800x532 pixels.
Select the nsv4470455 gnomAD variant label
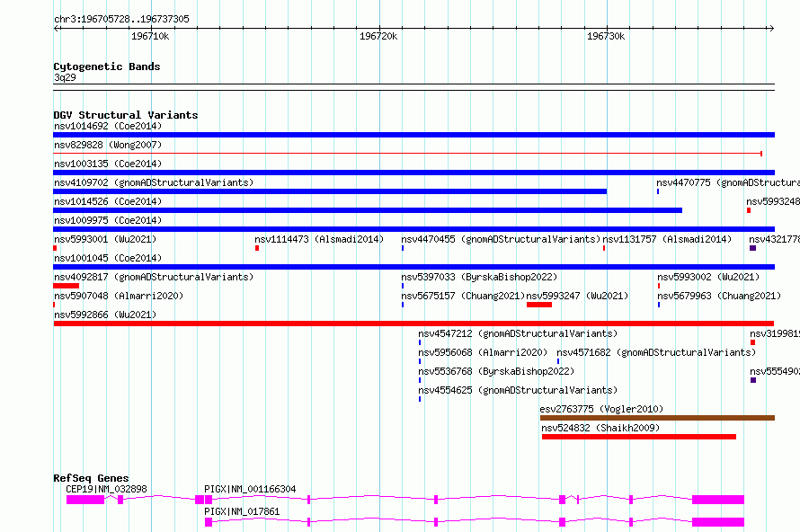501,239
